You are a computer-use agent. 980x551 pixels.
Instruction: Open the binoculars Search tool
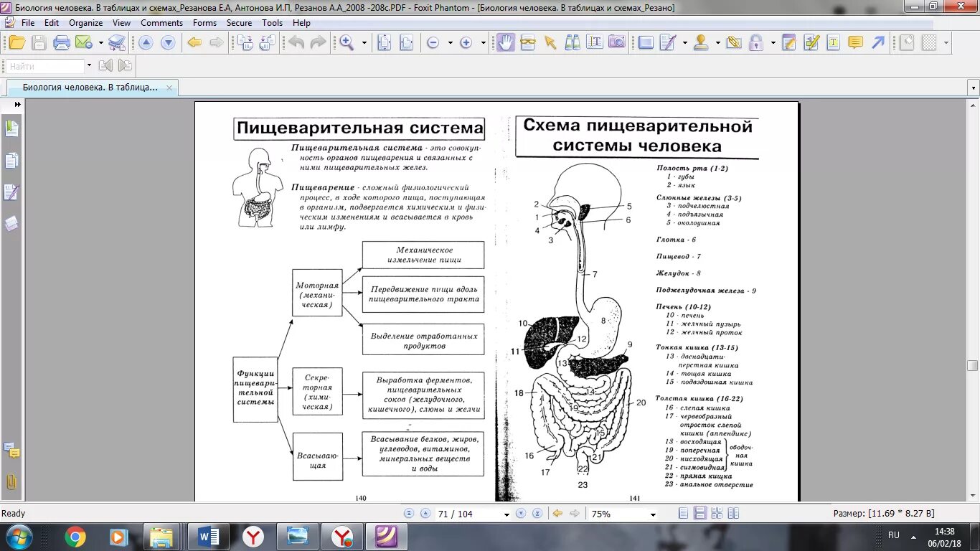click(573, 42)
